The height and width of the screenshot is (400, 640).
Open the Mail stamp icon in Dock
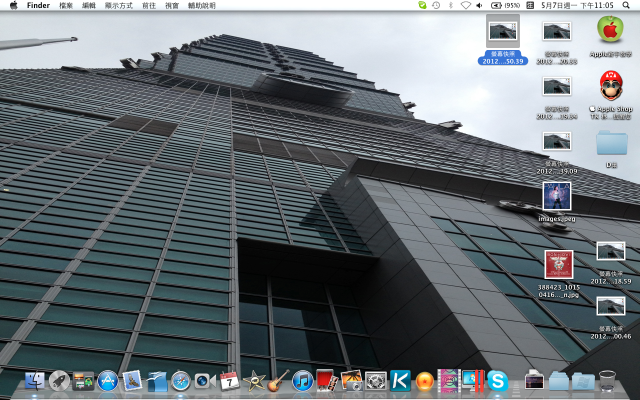[132, 381]
